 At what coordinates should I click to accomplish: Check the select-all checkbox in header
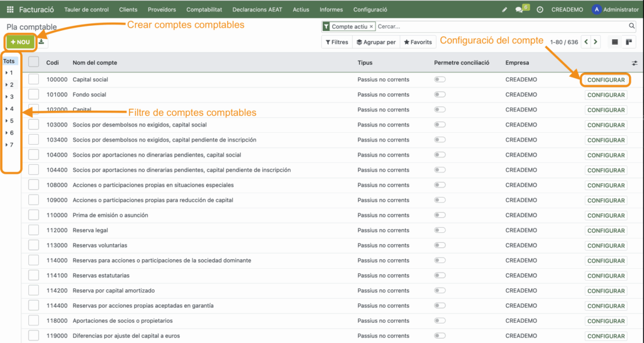[34, 62]
